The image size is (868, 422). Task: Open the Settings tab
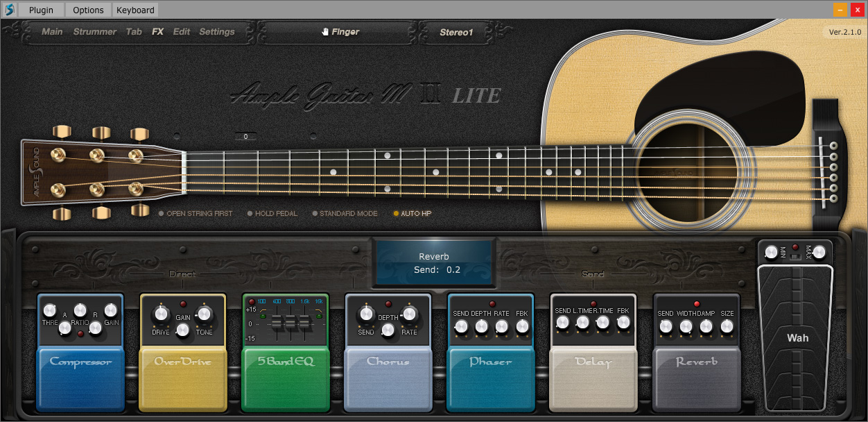[x=217, y=32]
